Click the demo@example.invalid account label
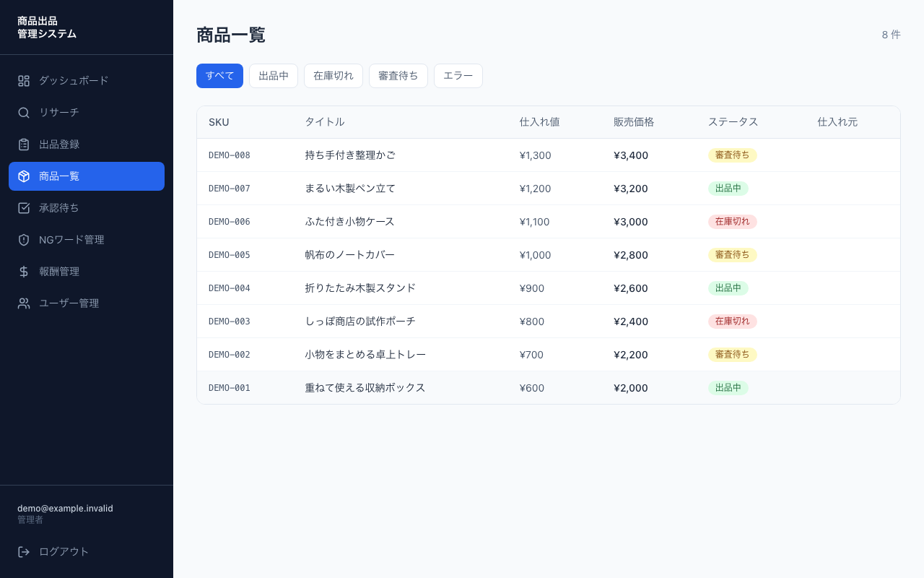 point(65,509)
